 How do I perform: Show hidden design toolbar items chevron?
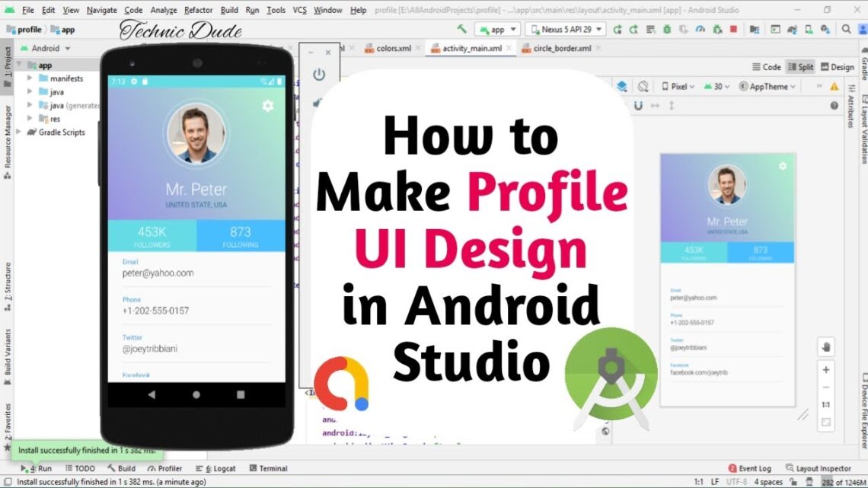click(x=819, y=86)
